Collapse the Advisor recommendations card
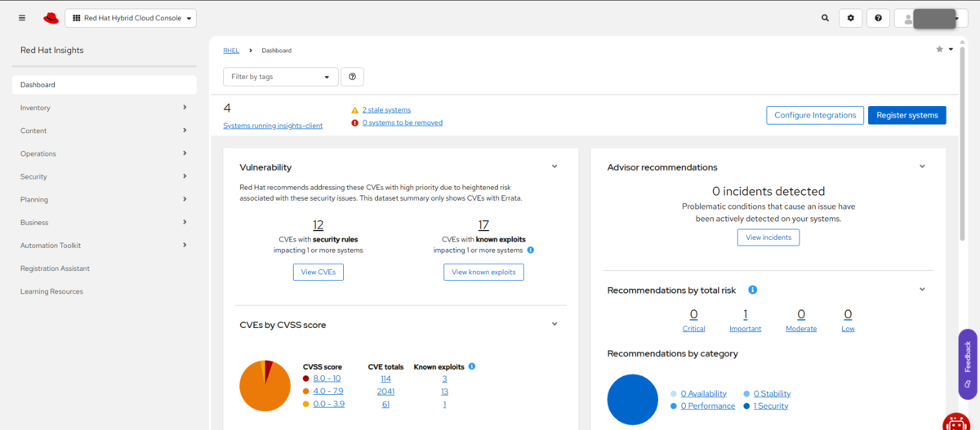980x430 pixels. click(x=923, y=166)
